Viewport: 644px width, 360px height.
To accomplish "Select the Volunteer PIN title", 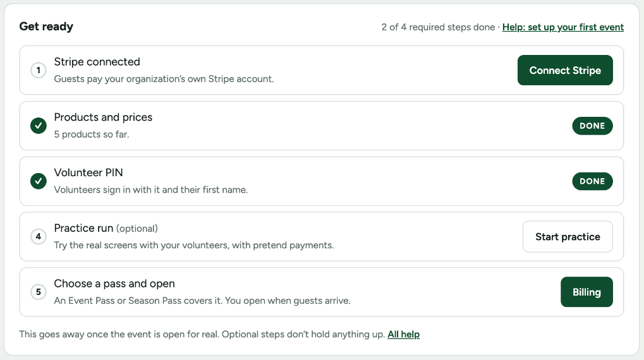I will click(x=88, y=172).
